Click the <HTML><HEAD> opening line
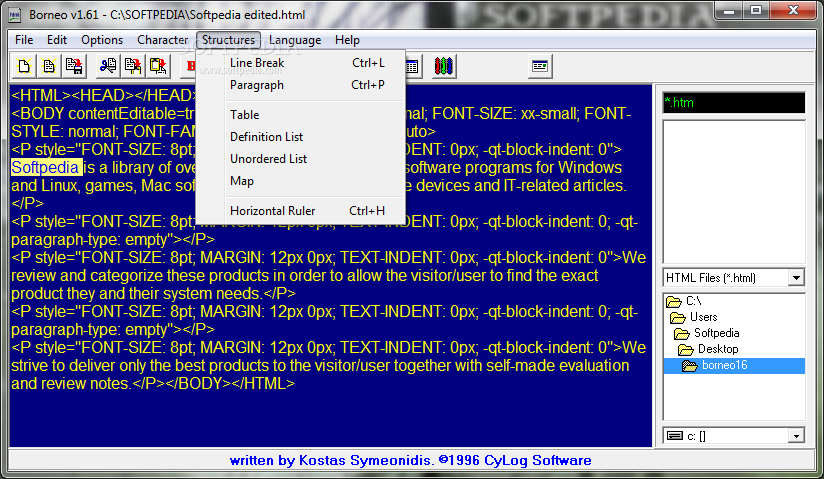The width and height of the screenshot is (824, 479). coord(104,95)
